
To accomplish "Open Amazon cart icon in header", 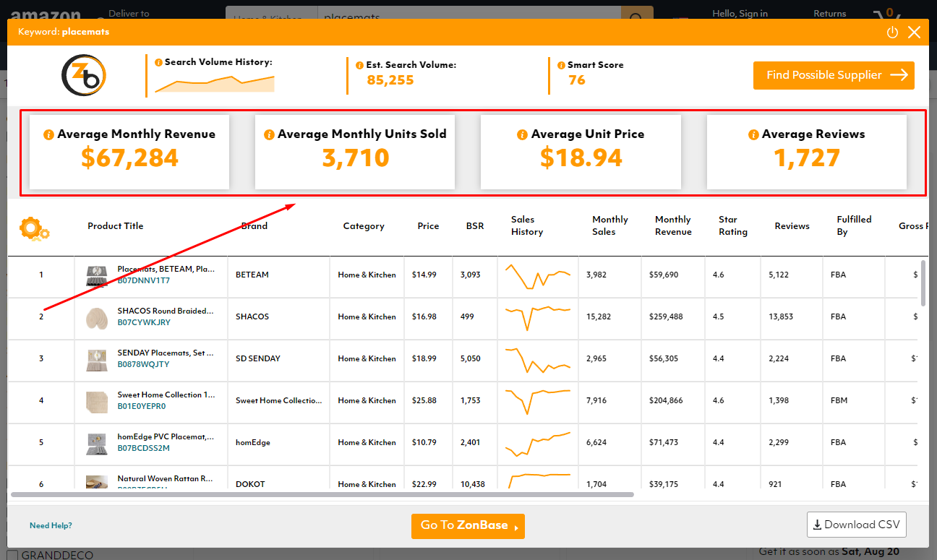I will coord(886,14).
